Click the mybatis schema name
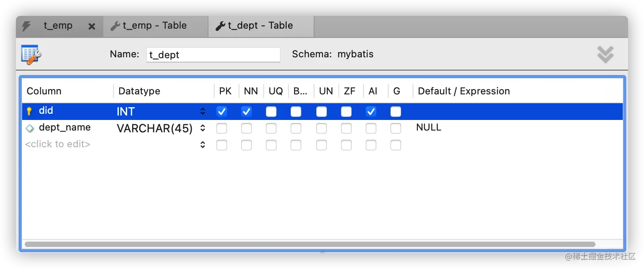 (356, 54)
